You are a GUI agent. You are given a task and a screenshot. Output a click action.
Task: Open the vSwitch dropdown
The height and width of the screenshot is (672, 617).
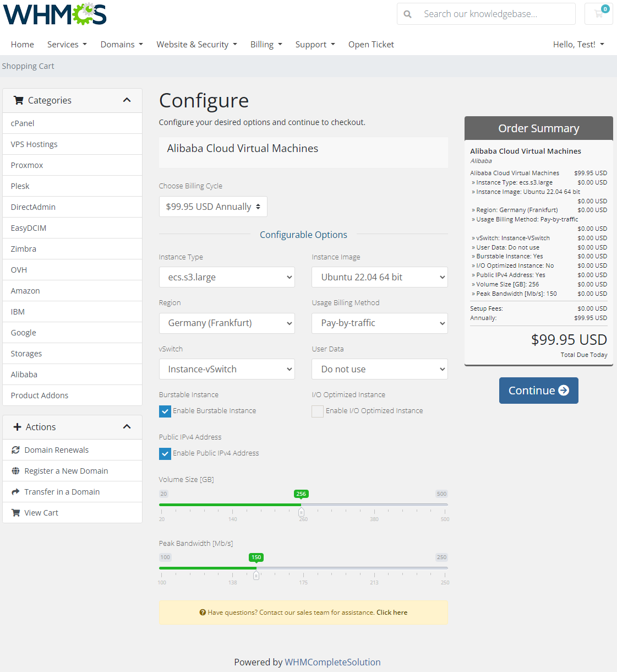tap(227, 369)
